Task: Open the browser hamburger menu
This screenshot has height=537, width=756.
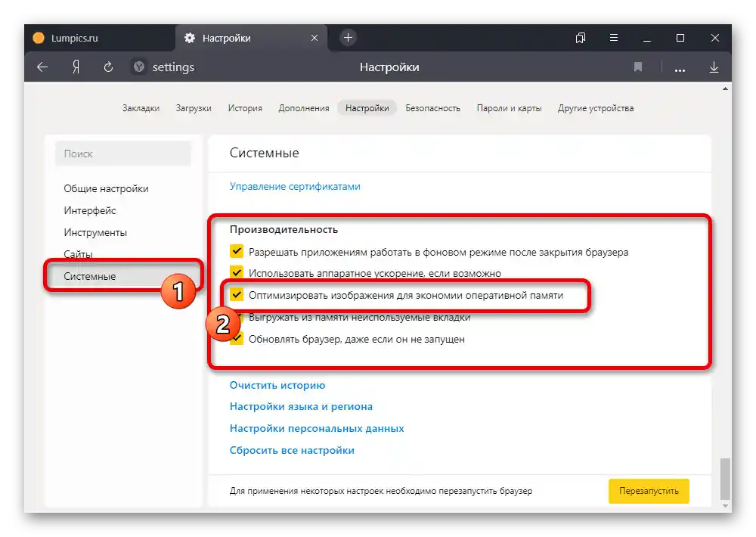Action: click(x=614, y=38)
